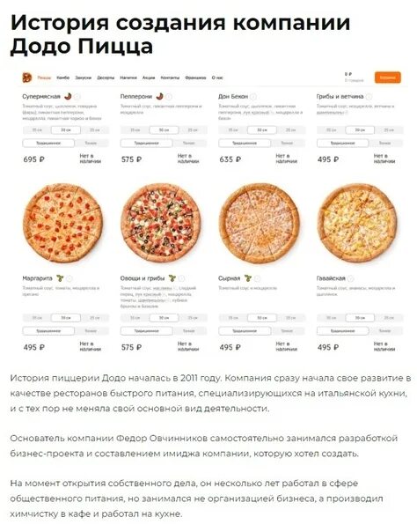Select smallest size for Гавайская pizza
Screen dimensions: 417x532
pos(331,318)
